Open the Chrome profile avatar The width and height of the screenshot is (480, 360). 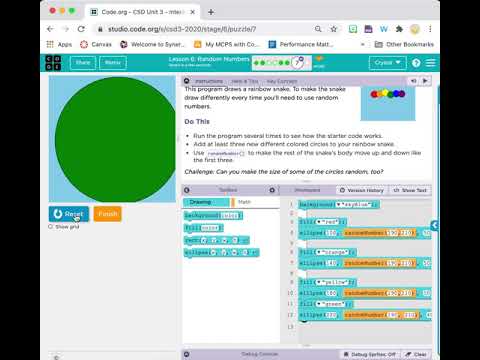click(415, 29)
